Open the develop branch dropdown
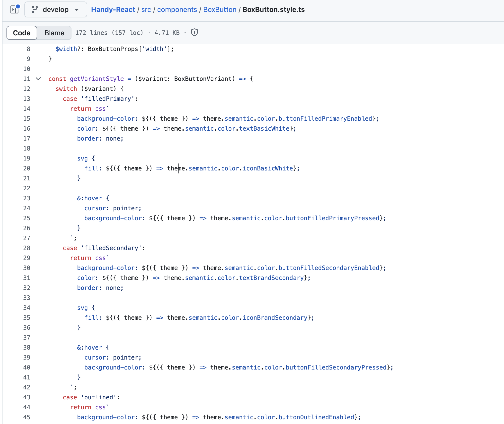Image resolution: width=504 pixels, height=424 pixels. (x=56, y=9)
